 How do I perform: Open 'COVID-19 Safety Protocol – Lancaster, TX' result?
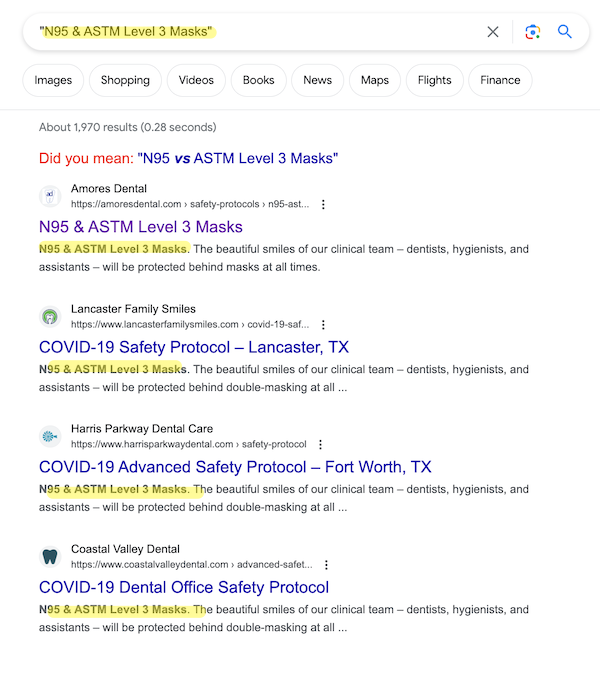point(194,347)
